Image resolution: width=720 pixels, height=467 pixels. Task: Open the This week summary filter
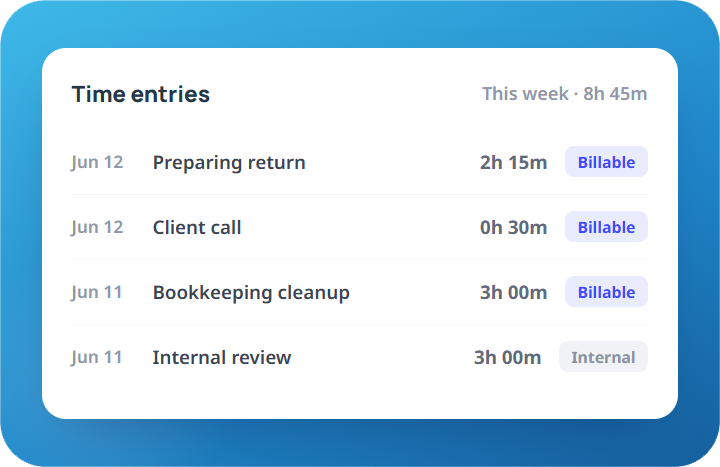click(x=564, y=94)
